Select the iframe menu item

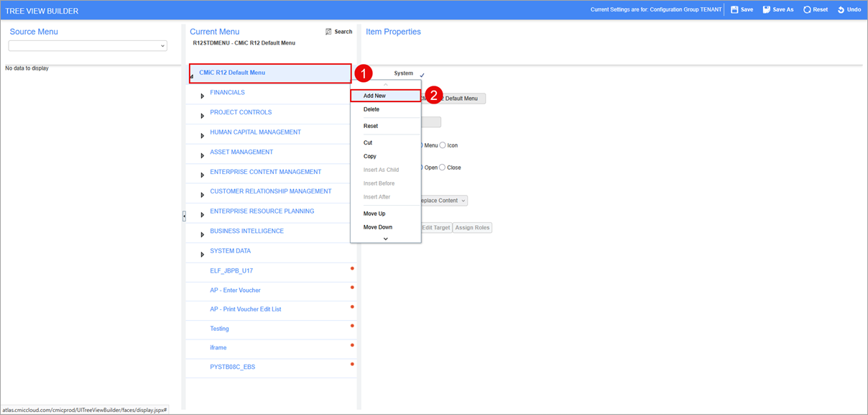(218, 347)
